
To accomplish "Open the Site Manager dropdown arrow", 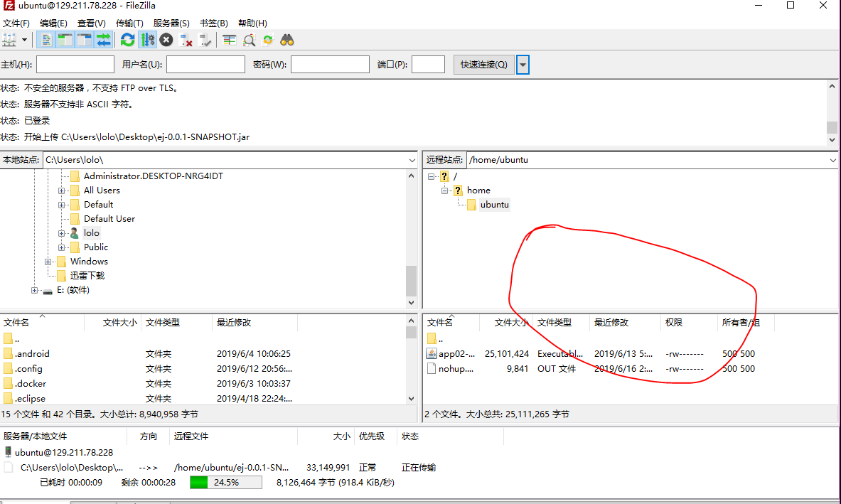I will [x=24, y=40].
